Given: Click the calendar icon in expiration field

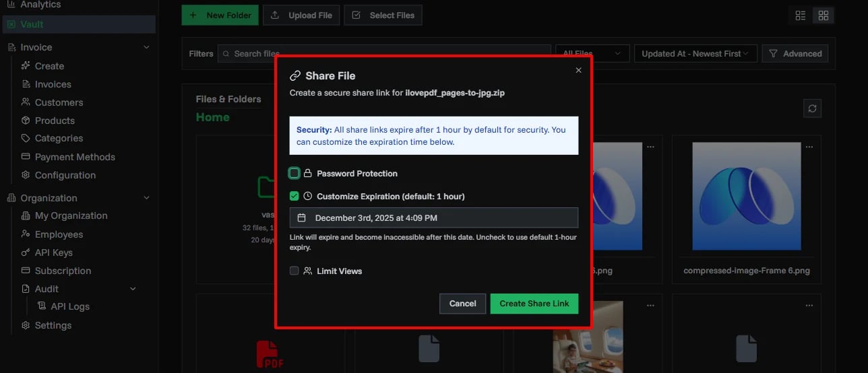Looking at the screenshot, I should tap(302, 218).
